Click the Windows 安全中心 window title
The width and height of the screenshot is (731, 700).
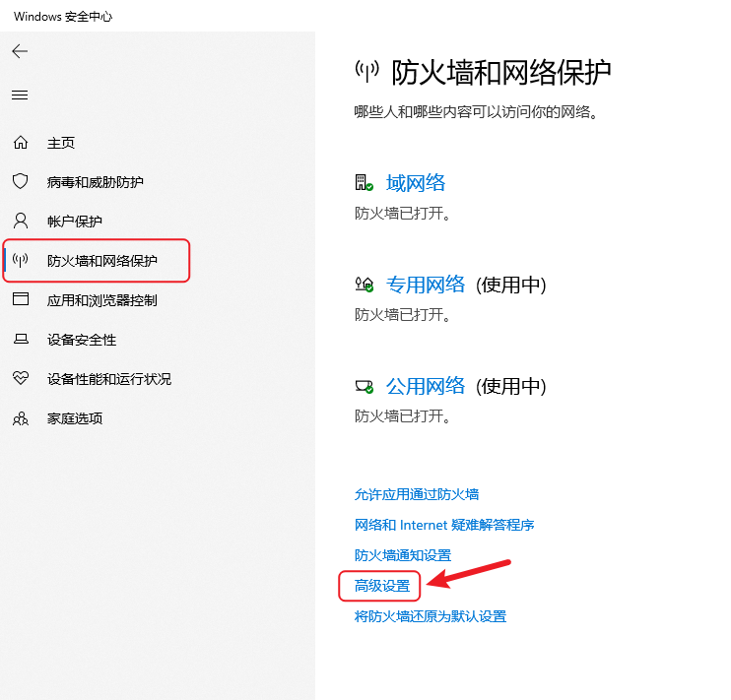pyautogui.click(x=63, y=17)
